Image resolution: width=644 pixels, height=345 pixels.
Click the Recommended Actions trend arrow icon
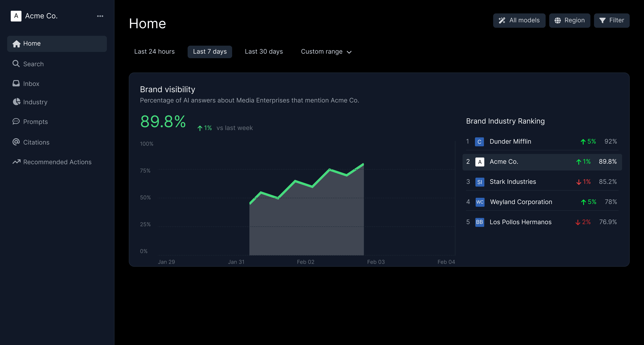17,162
